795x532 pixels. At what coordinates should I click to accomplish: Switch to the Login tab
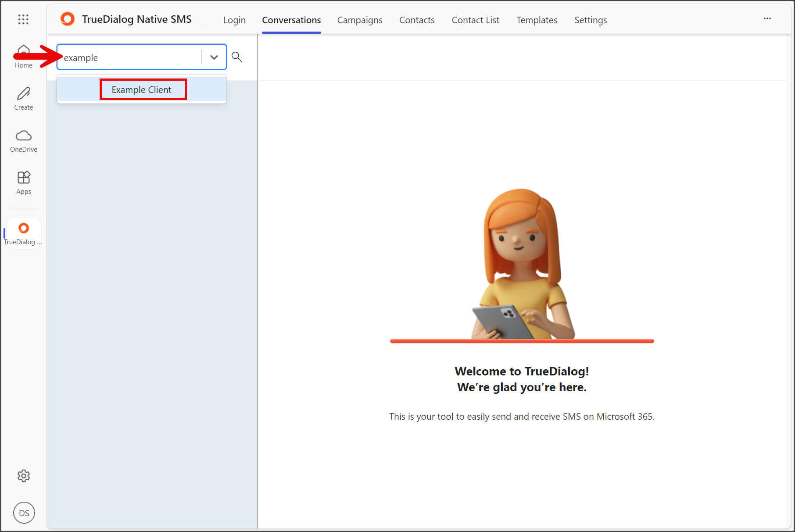pos(234,20)
